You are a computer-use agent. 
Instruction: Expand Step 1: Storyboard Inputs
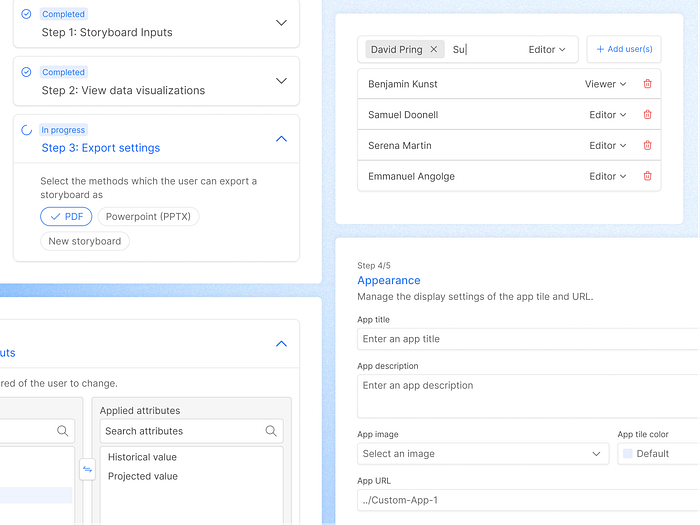pos(281,23)
